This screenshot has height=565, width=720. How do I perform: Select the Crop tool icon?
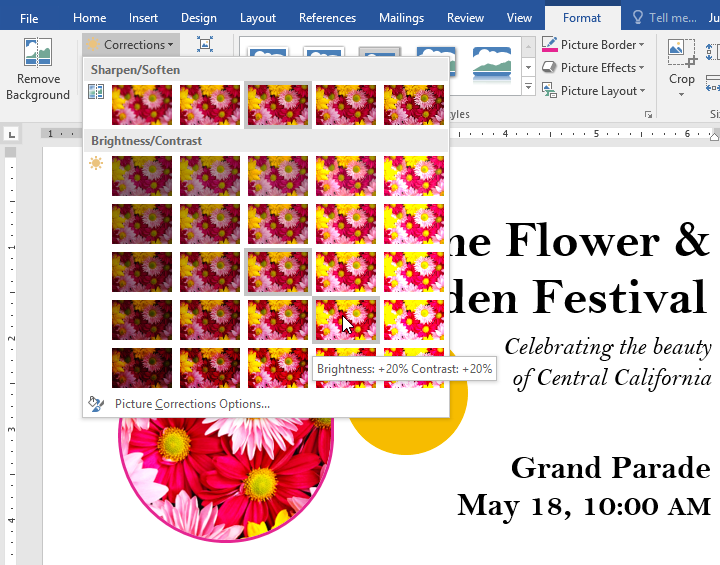point(682,51)
